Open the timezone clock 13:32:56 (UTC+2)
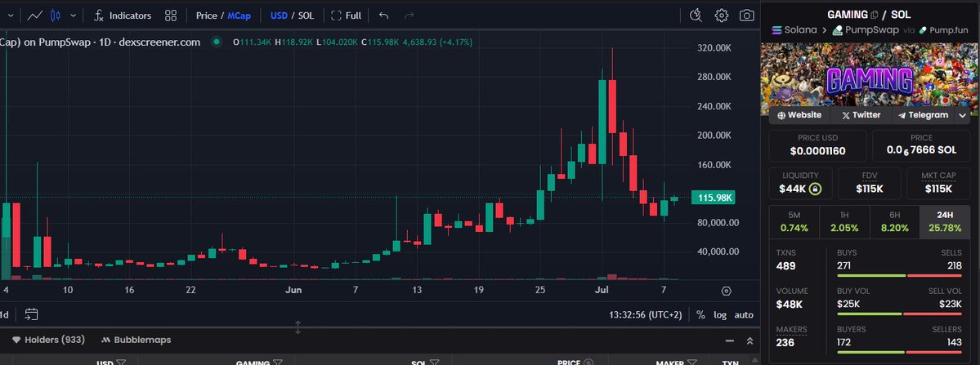This screenshot has height=365, width=980. point(646,315)
